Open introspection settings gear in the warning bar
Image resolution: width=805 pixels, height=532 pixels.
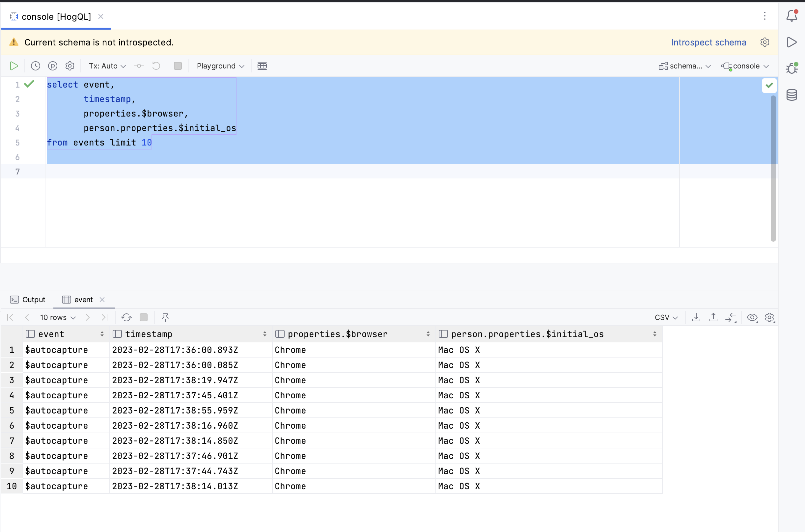[x=764, y=42]
